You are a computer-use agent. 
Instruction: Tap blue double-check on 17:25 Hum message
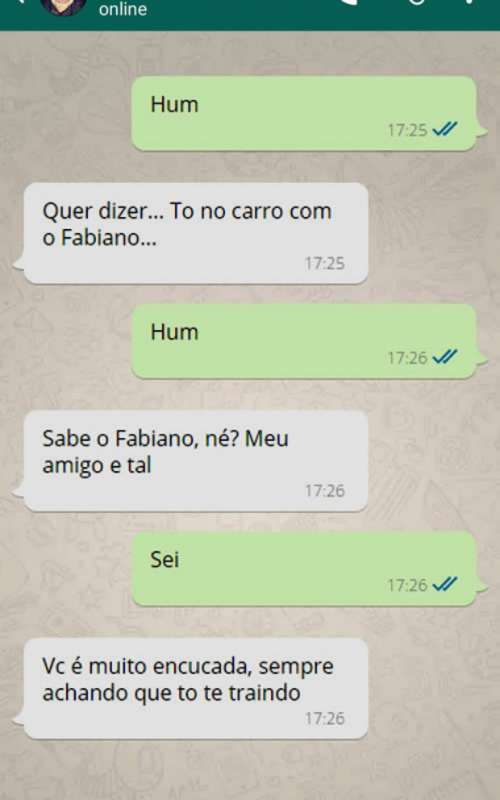444,130
